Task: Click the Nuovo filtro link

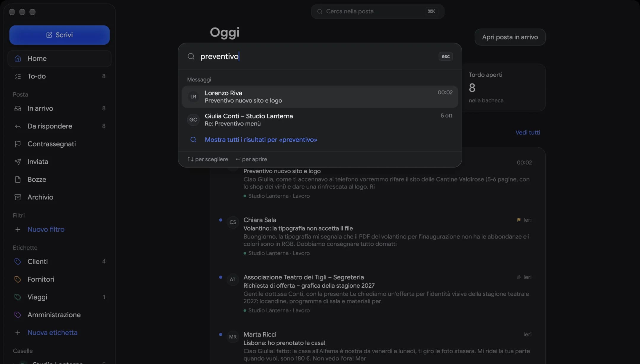Action: point(46,229)
